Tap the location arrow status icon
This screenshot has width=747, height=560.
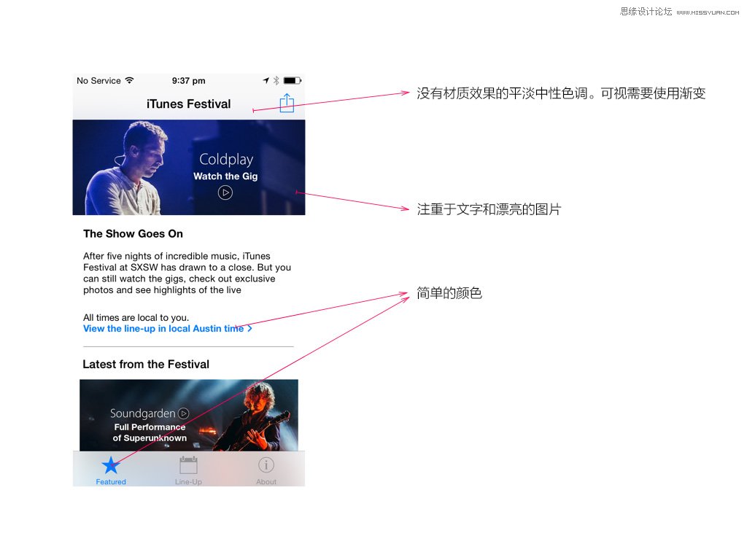point(266,80)
